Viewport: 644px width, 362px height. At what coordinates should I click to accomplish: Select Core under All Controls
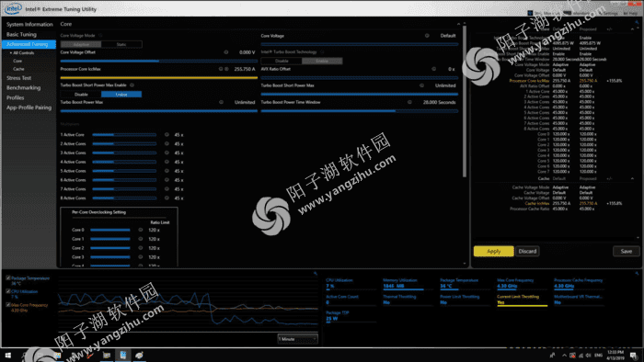[17, 61]
